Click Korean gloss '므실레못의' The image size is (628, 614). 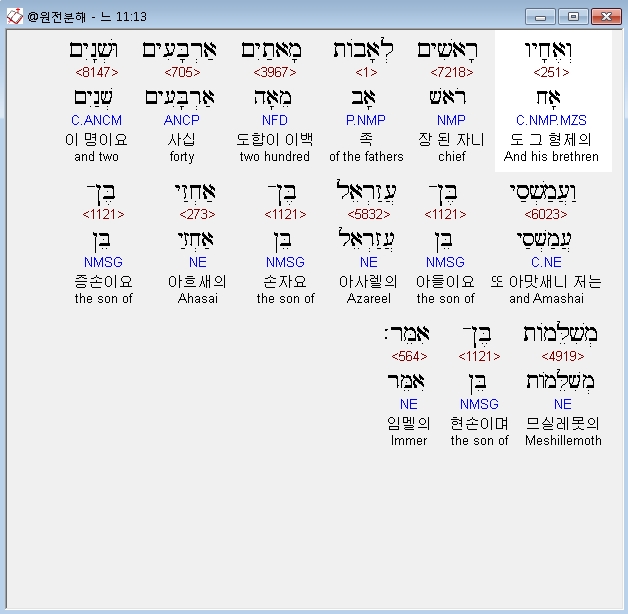pyautogui.click(x=563, y=424)
